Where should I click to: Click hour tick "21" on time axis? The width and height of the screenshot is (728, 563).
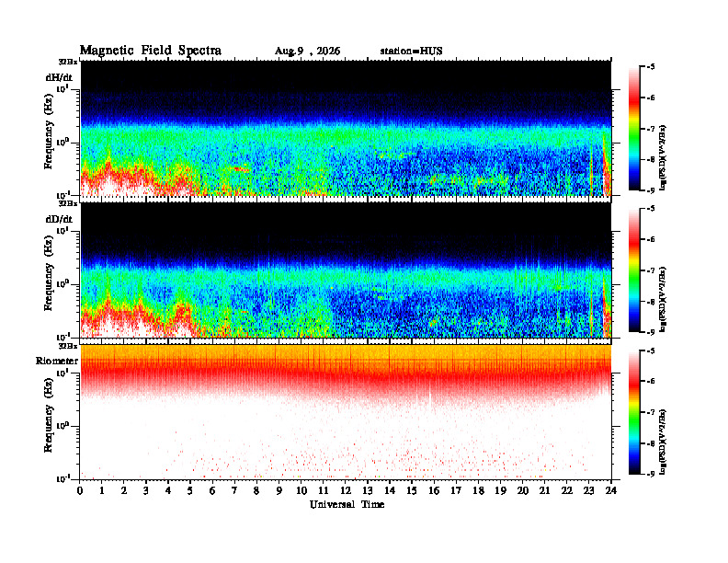(x=544, y=491)
